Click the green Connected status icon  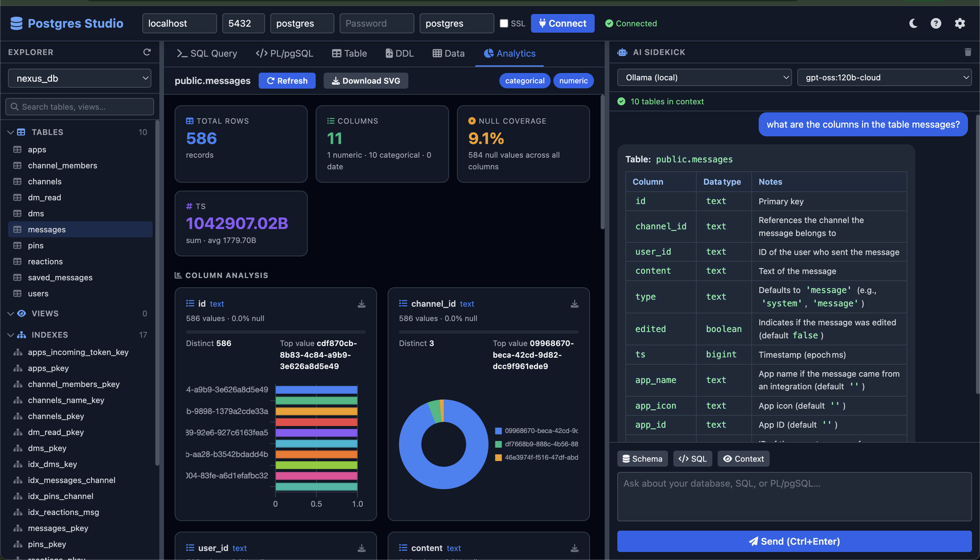point(609,23)
